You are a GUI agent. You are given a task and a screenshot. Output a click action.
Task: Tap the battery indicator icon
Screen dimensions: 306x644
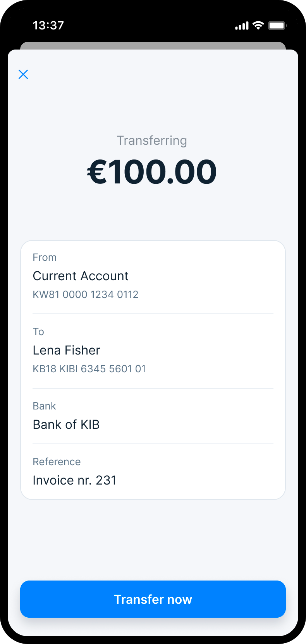[277, 26]
